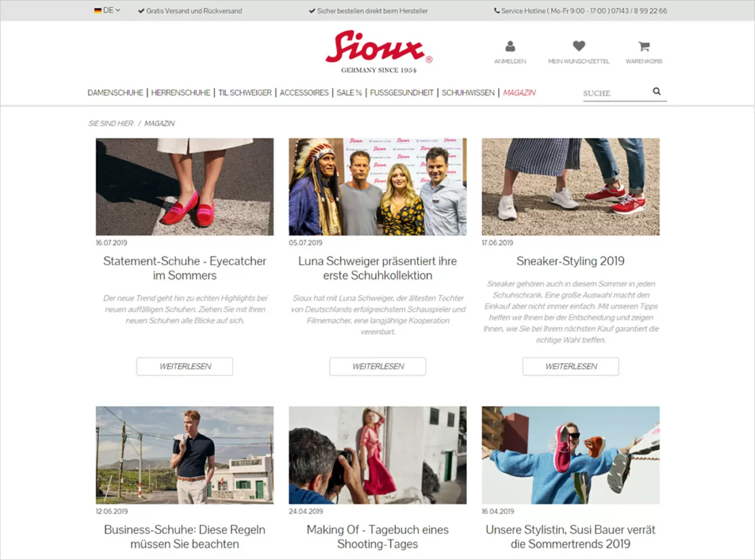
Task: Open Business-Schuhe article title link
Action: click(x=185, y=536)
